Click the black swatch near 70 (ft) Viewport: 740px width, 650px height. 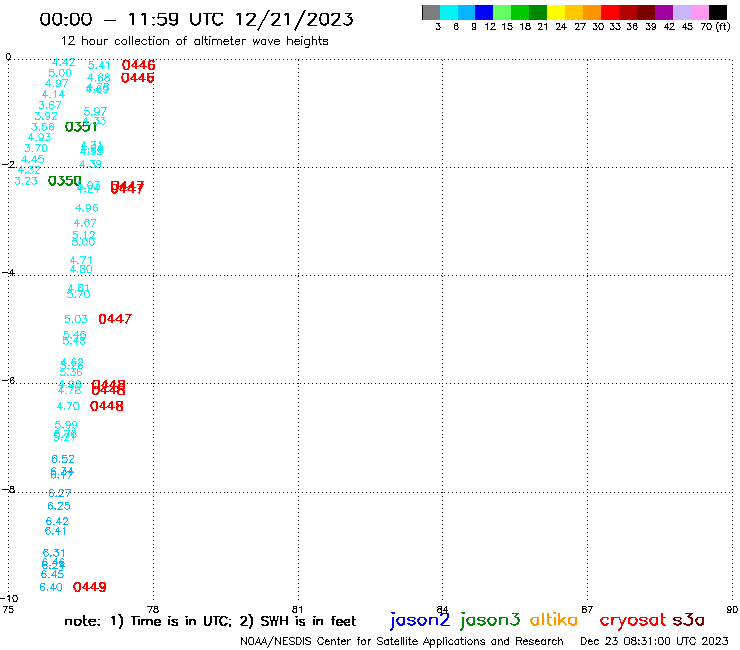[717, 12]
